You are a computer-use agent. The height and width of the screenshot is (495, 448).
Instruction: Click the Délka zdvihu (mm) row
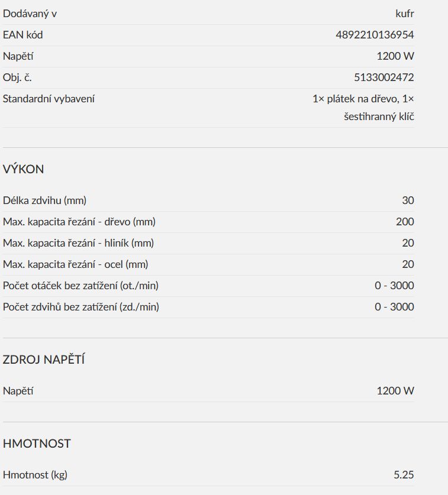click(208, 200)
